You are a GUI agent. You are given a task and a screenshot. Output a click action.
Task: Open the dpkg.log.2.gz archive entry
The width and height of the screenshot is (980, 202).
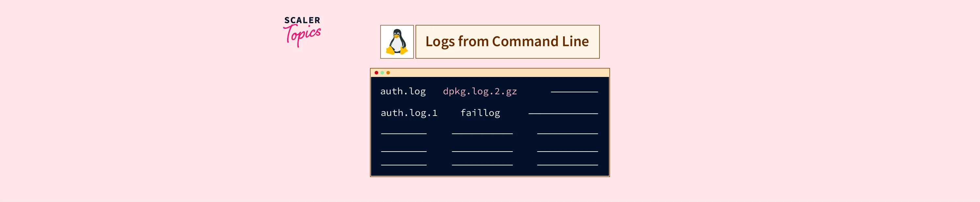(480, 91)
